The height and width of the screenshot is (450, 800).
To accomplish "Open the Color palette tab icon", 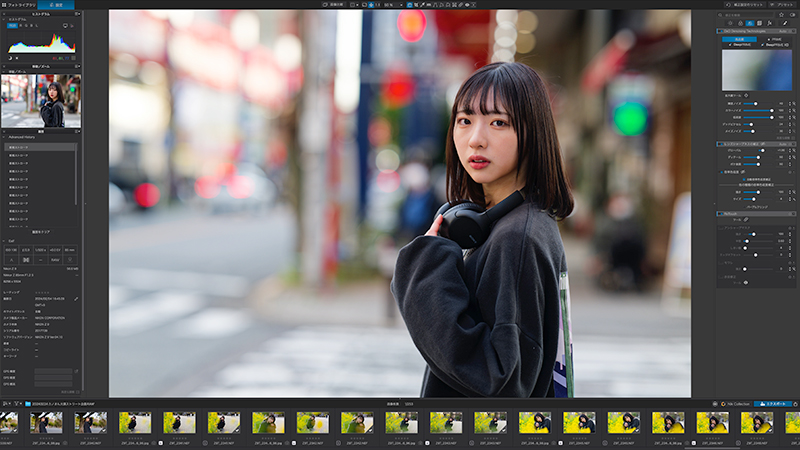I will pos(740,23).
